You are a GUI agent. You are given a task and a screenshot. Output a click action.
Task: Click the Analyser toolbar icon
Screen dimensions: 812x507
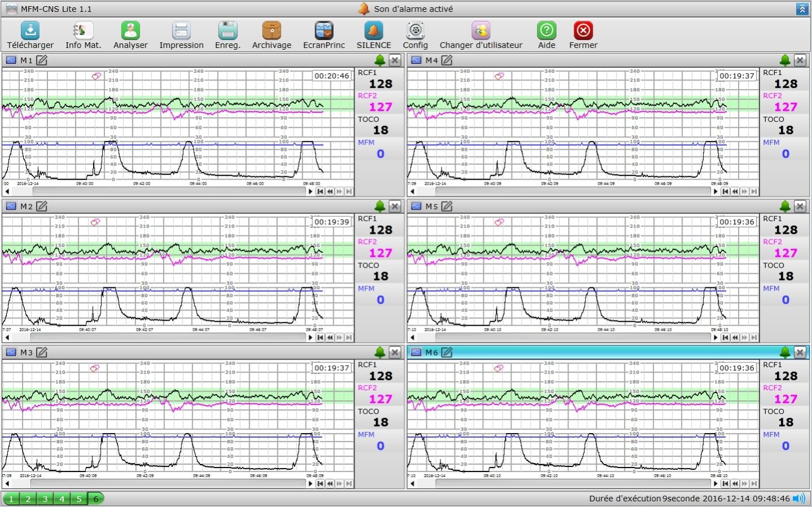pos(130,30)
